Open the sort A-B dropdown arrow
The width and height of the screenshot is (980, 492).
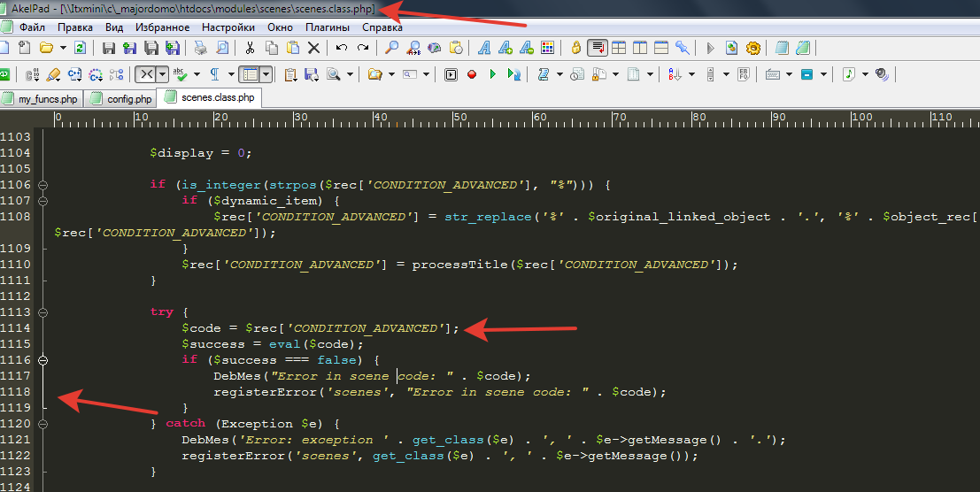pos(692,74)
